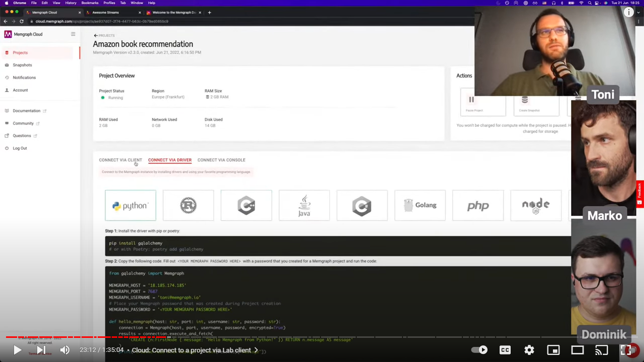
Task: Cast video to a TV
Action: pos(602,350)
